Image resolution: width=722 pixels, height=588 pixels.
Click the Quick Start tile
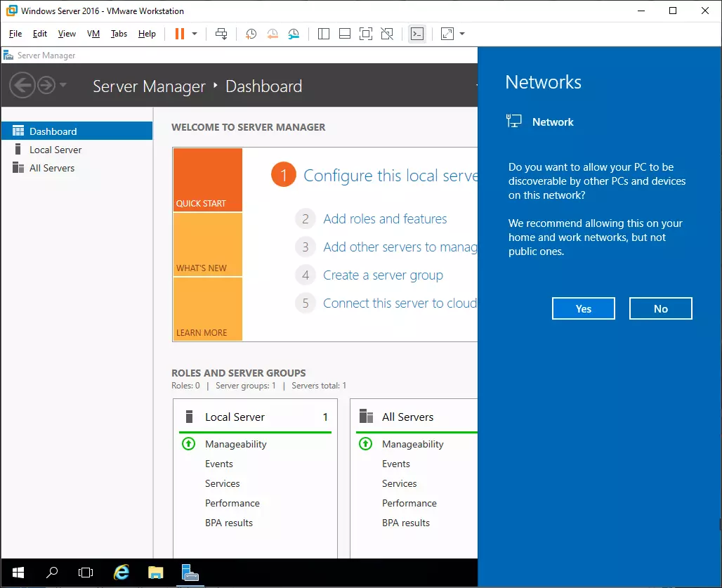click(208, 180)
